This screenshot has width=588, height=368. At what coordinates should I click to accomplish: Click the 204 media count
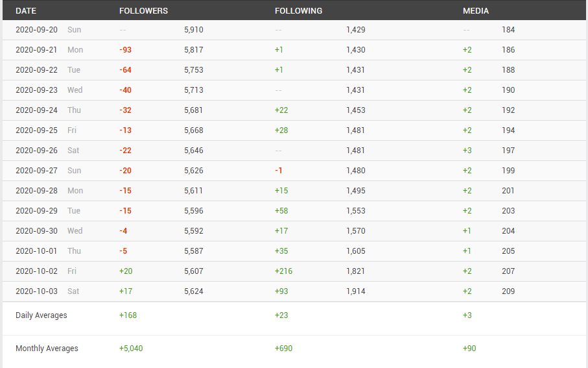tap(508, 231)
